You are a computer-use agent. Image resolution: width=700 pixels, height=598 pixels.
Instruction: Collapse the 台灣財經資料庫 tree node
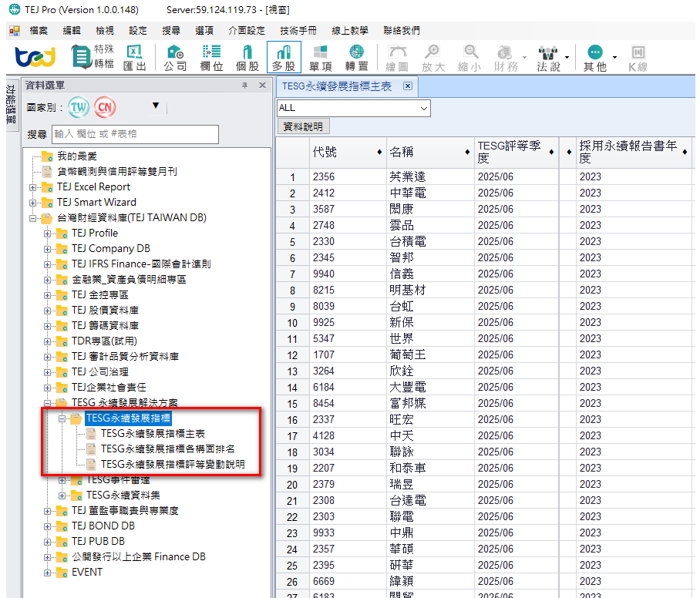(x=32, y=218)
